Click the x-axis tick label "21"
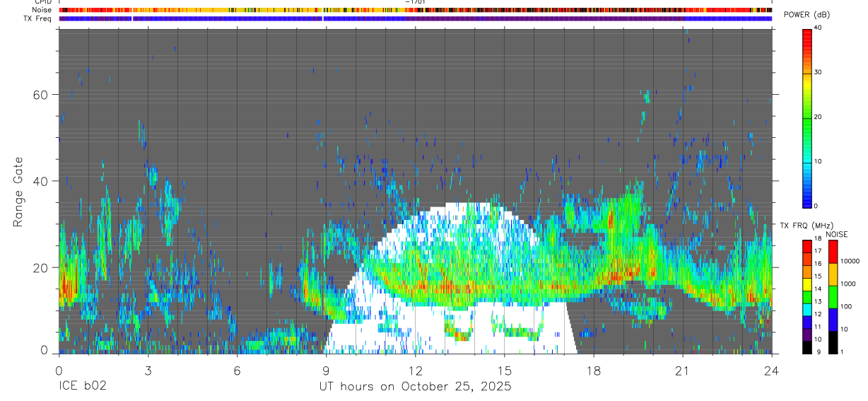Viewport: 868px width, 401px height. (x=682, y=371)
